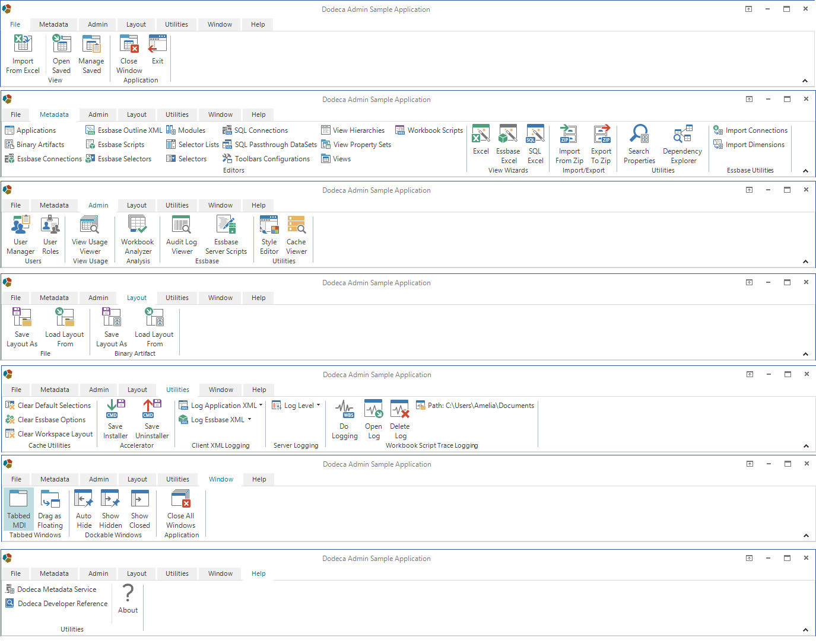Viewport: 816px width, 644px height.
Task: Open the Dodeca Metadata Service
Action: click(x=50, y=589)
